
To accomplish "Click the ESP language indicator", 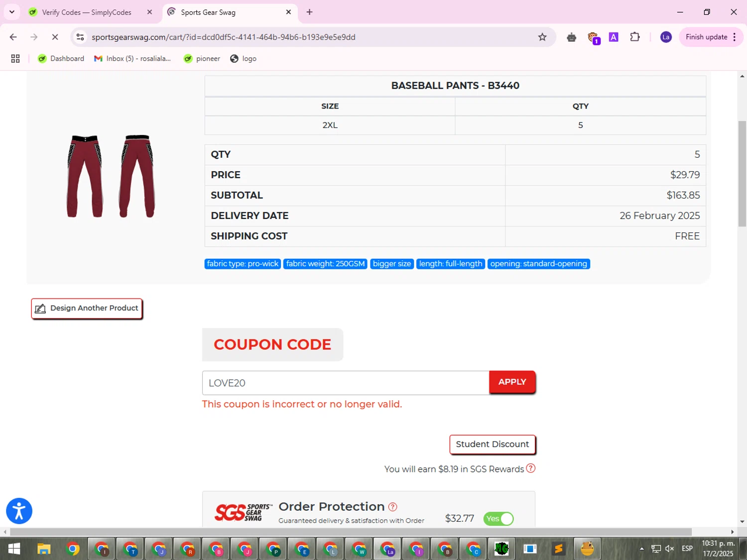I will click(x=687, y=549).
